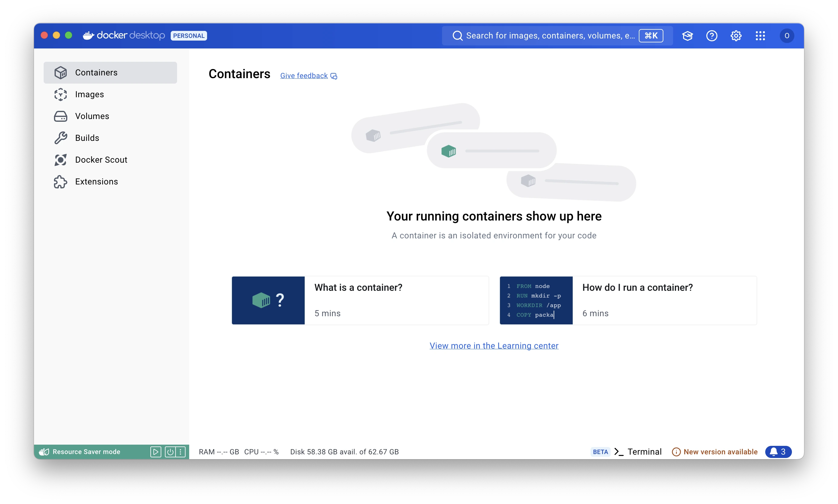Click the ⌘K shortcut badge
Screen dimensions: 838x504
click(x=651, y=36)
